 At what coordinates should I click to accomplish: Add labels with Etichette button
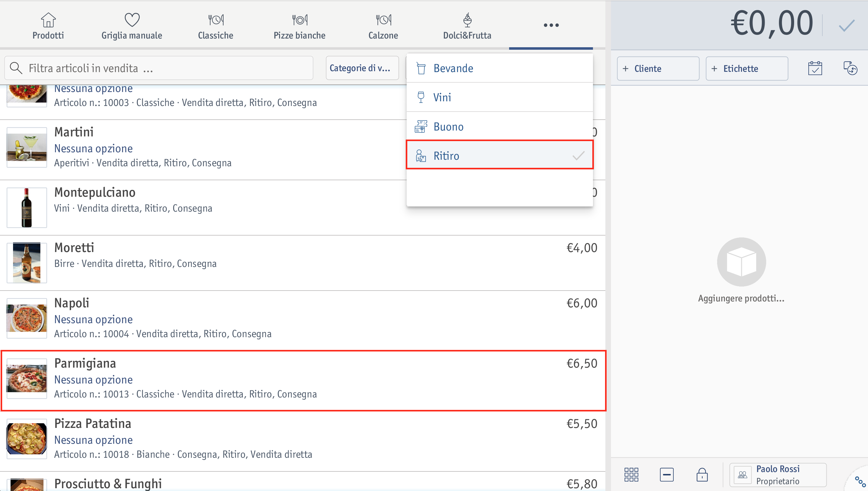coord(747,68)
